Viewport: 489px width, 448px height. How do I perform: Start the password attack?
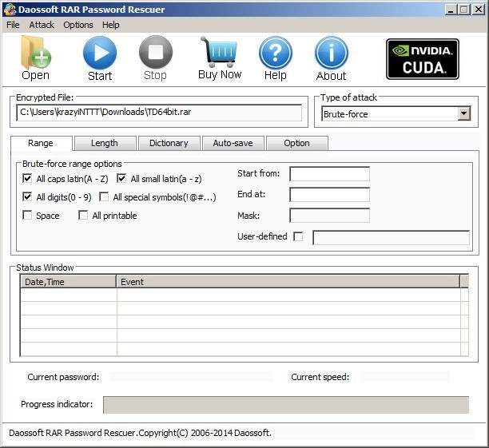coord(100,54)
